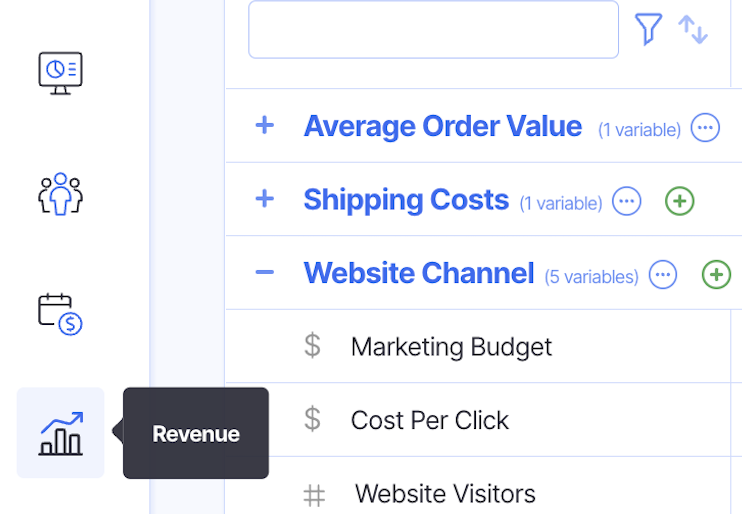Open the people team icon in sidebar
The image size is (742, 514).
click(60, 193)
